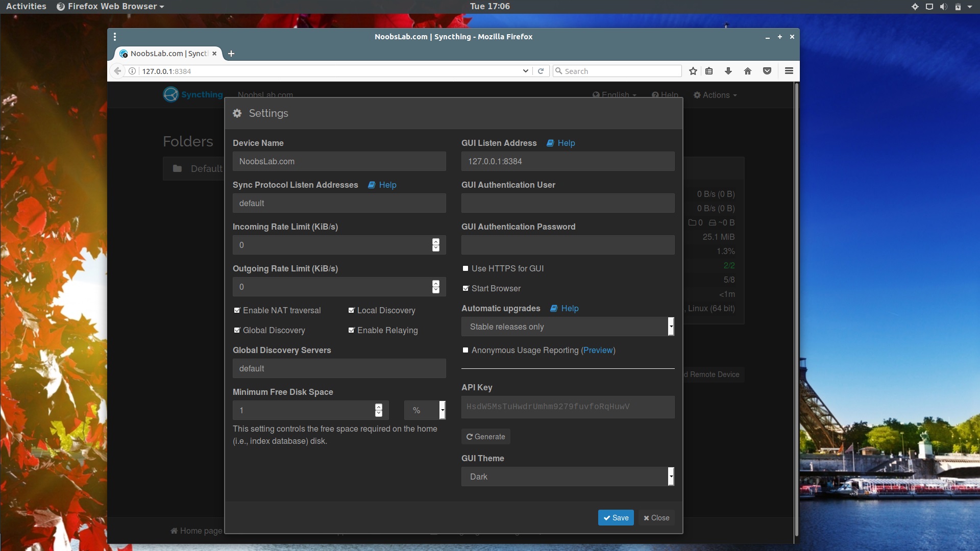
Task: Close the NoobsLab.com Syncthing tab
Action: [214, 54]
